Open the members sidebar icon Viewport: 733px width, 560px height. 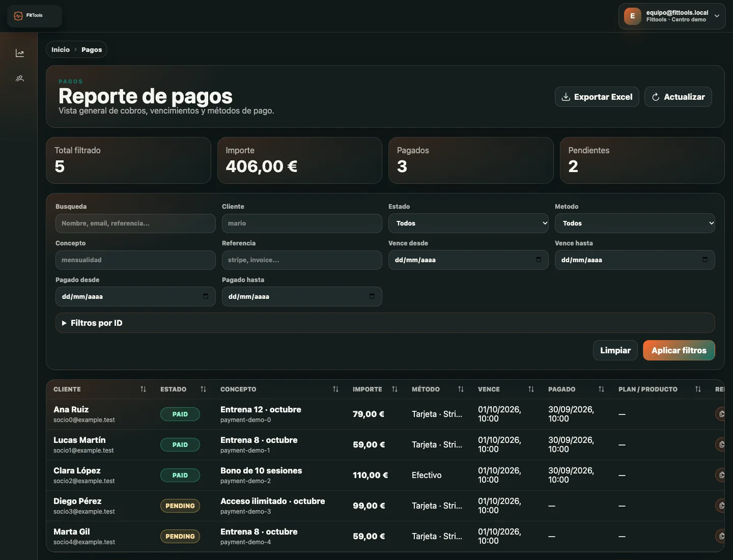(20, 78)
